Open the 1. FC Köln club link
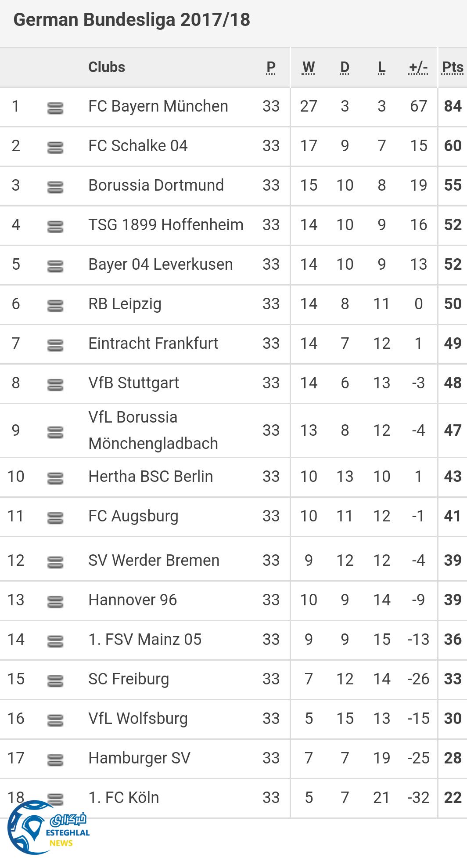This screenshot has height=868, width=467. tap(124, 798)
